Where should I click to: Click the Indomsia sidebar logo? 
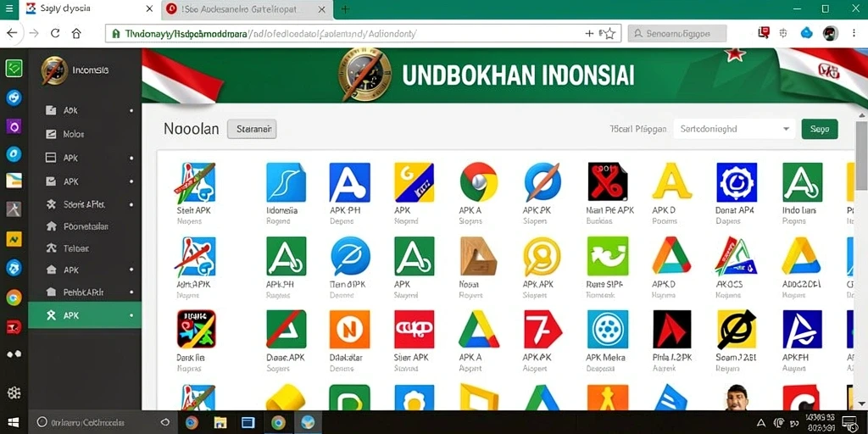[54, 71]
